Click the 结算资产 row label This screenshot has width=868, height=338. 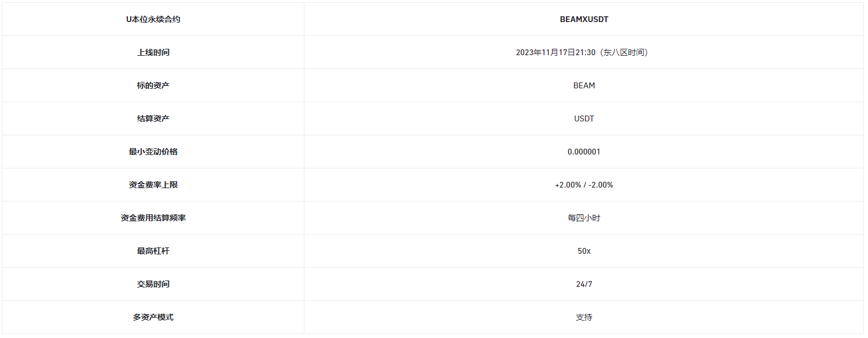pos(153,118)
